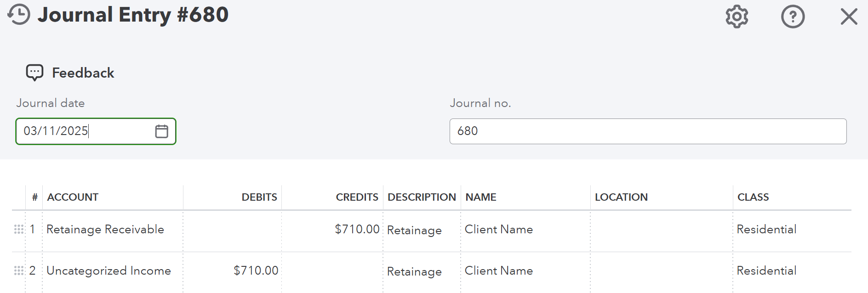Click the Journal date input field
Image resolution: width=868 pixels, height=293 pixels.
pos(85,131)
